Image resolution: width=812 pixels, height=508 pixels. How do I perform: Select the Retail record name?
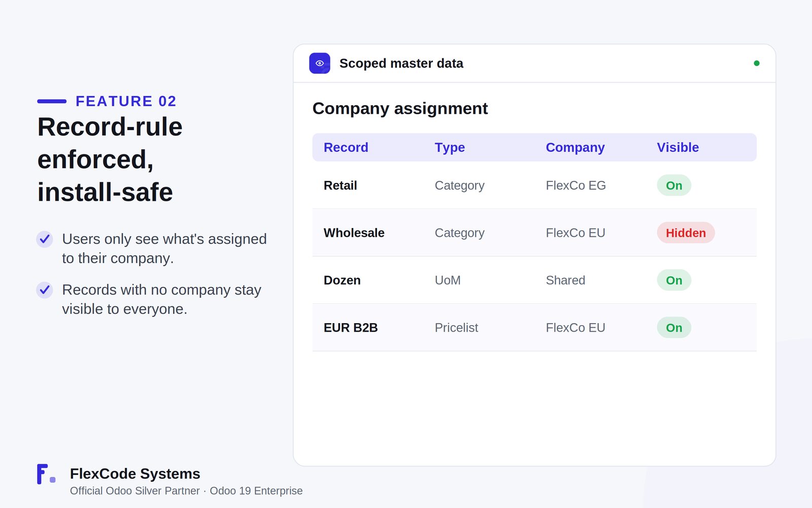coord(341,185)
